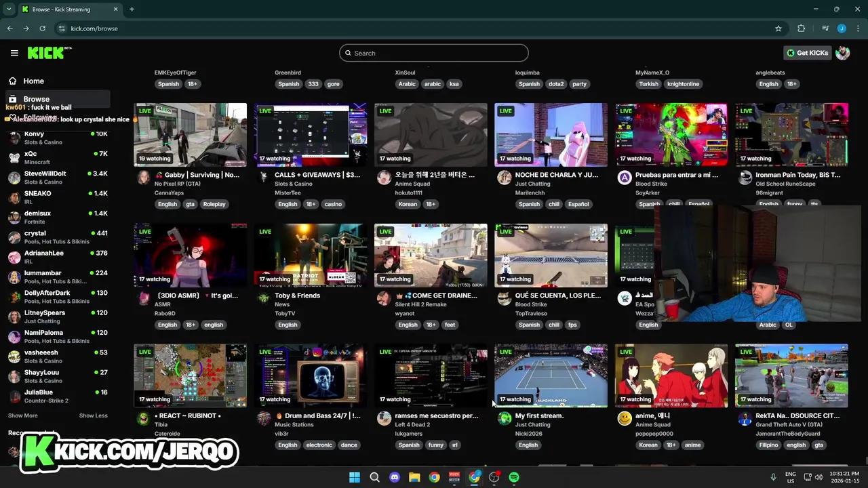The image size is (868, 488).
Task: Expand the tab search dropdown
Action: [x=9, y=9]
